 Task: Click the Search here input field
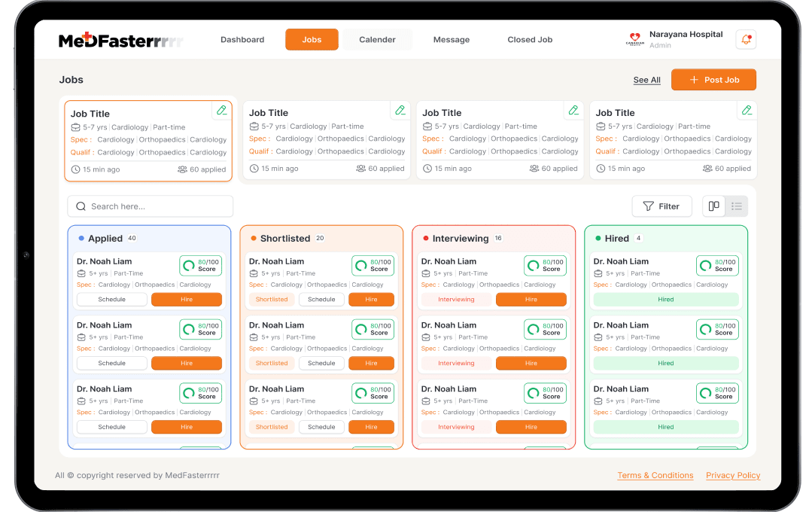tap(151, 206)
